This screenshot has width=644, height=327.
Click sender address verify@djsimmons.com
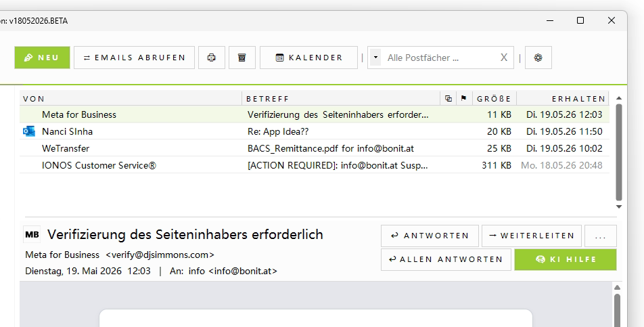pos(160,255)
